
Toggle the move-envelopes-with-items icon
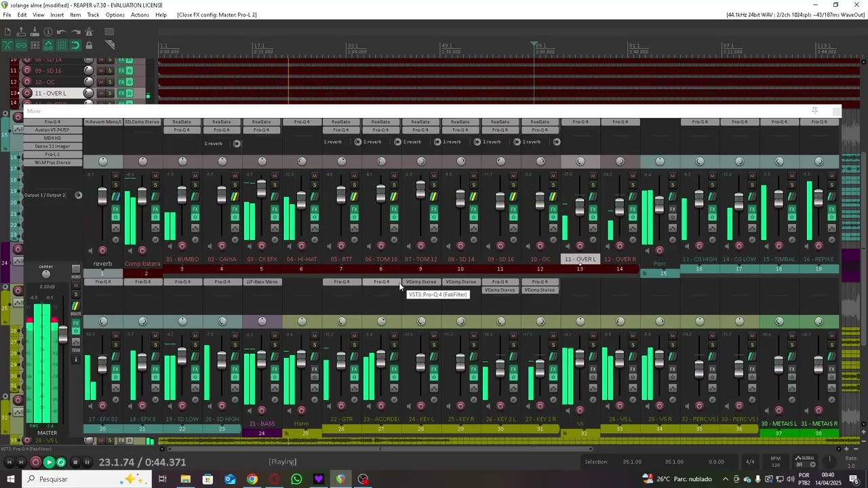click(48, 45)
